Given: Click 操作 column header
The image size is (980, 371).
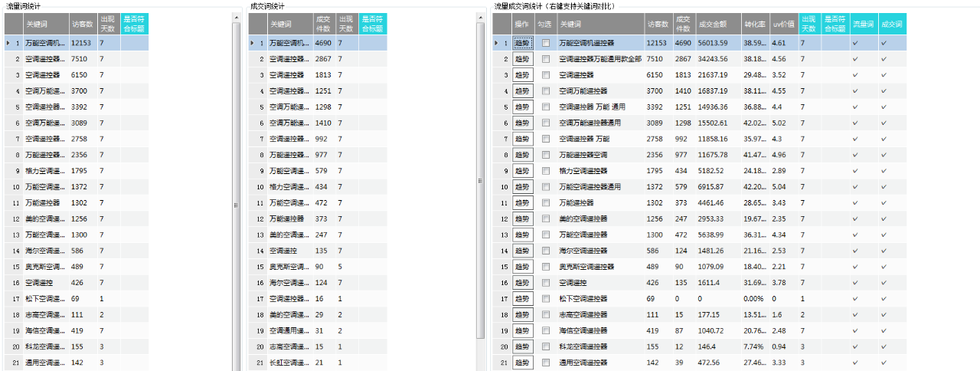Looking at the screenshot, I should 522,25.
